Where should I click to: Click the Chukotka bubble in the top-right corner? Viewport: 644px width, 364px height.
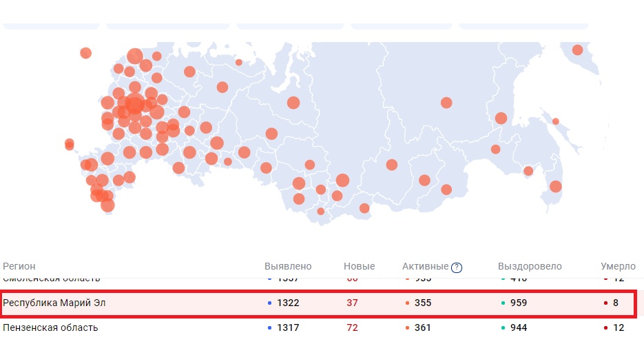(577, 50)
